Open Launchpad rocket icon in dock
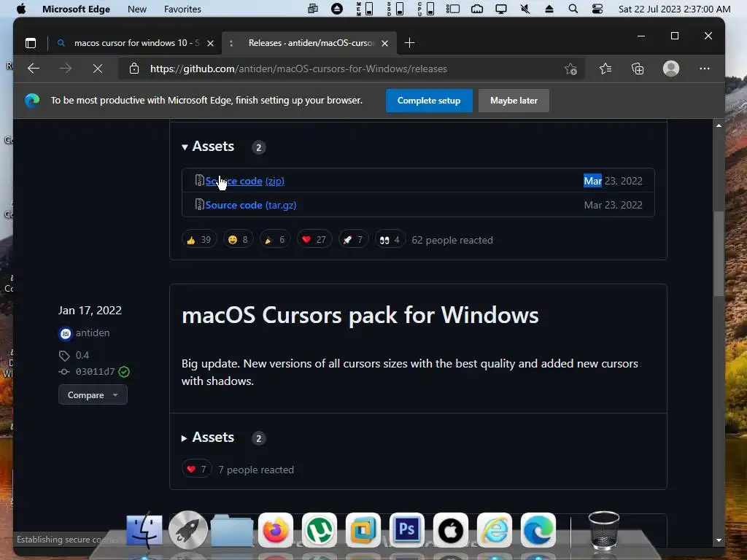The width and height of the screenshot is (747, 560). click(187, 529)
